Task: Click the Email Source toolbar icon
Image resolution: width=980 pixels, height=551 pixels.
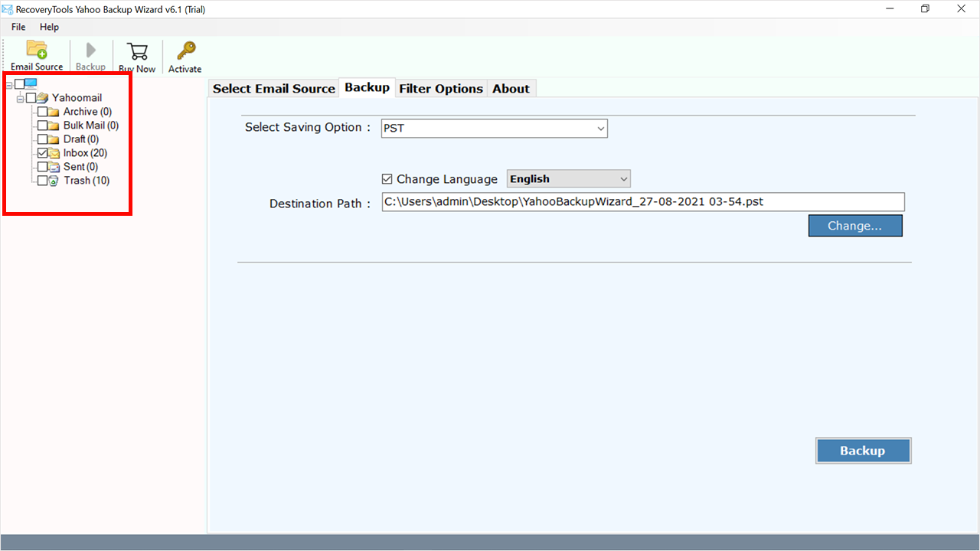Action: pyautogui.click(x=37, y=51)
